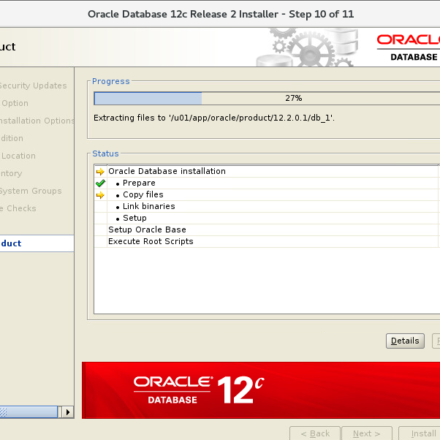Click the yellow arrow next to Copy files

click(100, 195)
